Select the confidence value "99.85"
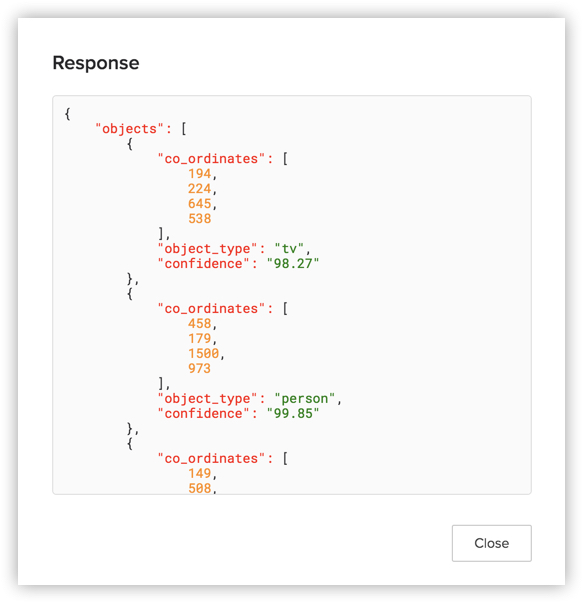Screen dimensions: 583x603 tap(293, 414)
